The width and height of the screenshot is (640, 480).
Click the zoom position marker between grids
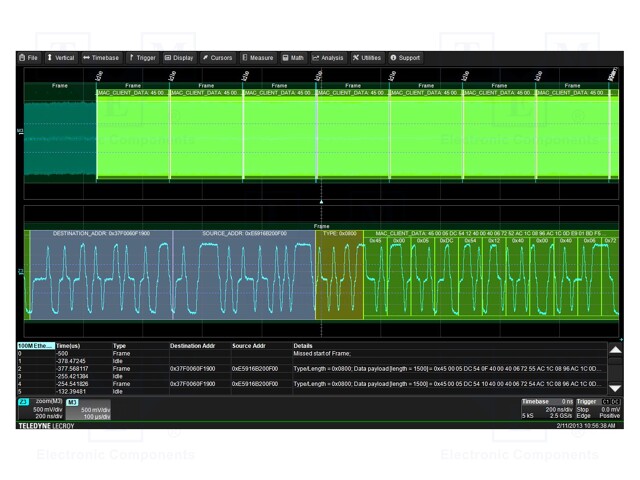(x=321, y=202)
